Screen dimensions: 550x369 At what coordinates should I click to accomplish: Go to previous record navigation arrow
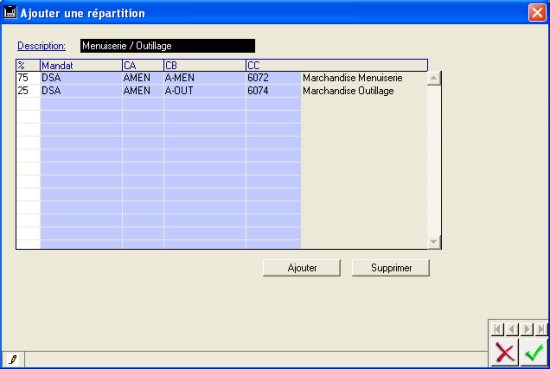click(x=512, y=329)
